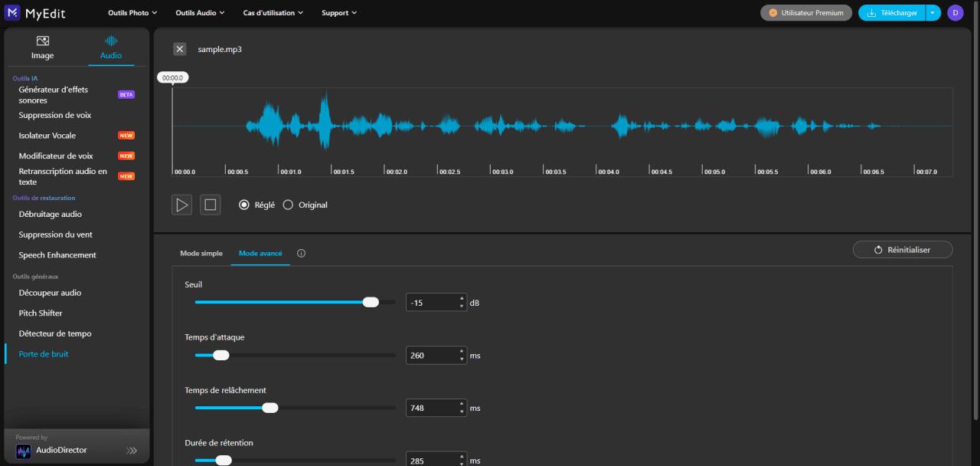
Task: Click the Réinitialiser button
Action: [x=902, y=250]
